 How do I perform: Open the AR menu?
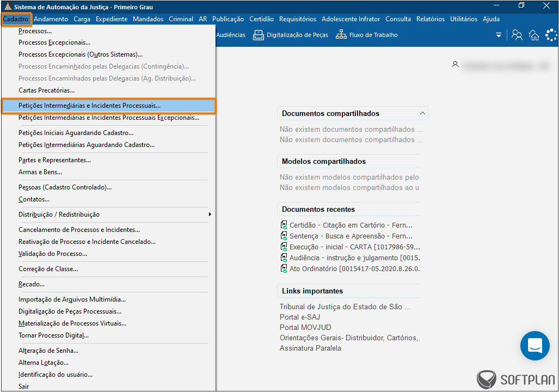[x=203, y=19]
